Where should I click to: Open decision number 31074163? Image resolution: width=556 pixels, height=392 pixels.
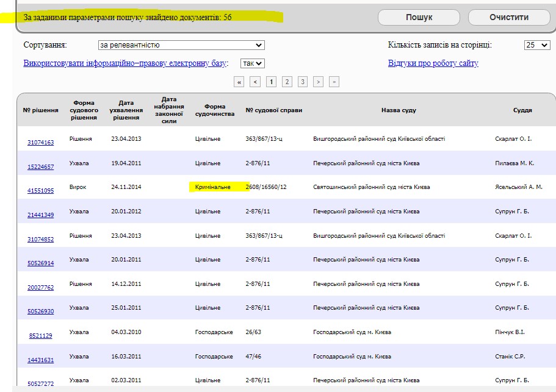pos(40,143)
